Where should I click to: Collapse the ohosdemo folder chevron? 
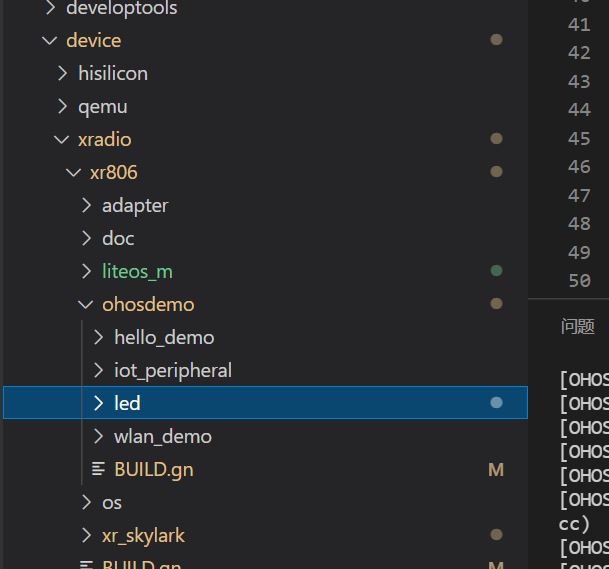(85, 305)
